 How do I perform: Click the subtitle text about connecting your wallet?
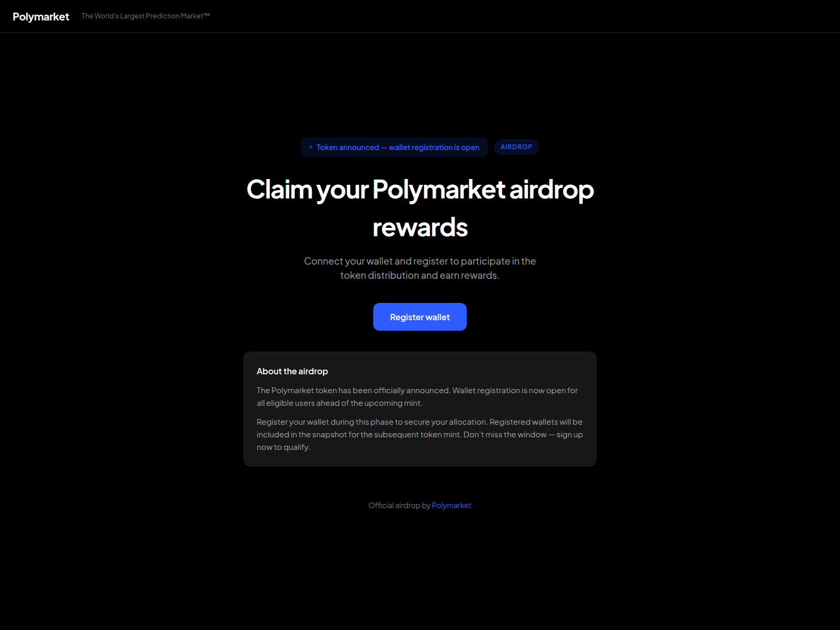tap(420, 268)
